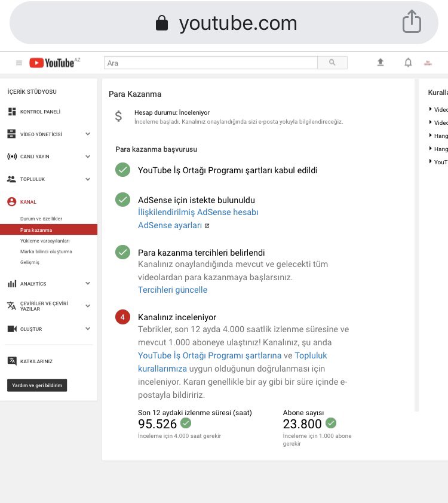Expand the Analytics section chevron
The width and height of the screenshot is (448, 503).
[x=88, y=283]
